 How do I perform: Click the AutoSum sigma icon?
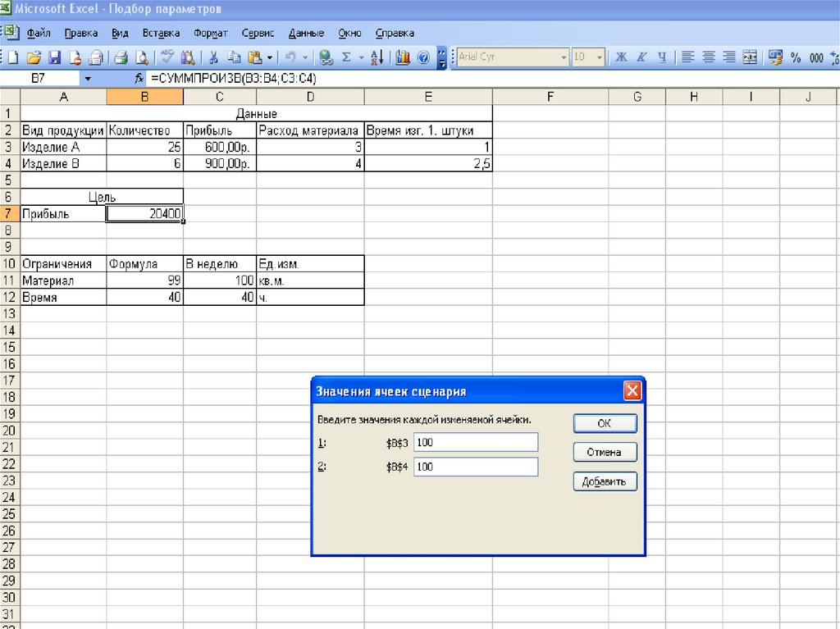(x=345, y=57)
